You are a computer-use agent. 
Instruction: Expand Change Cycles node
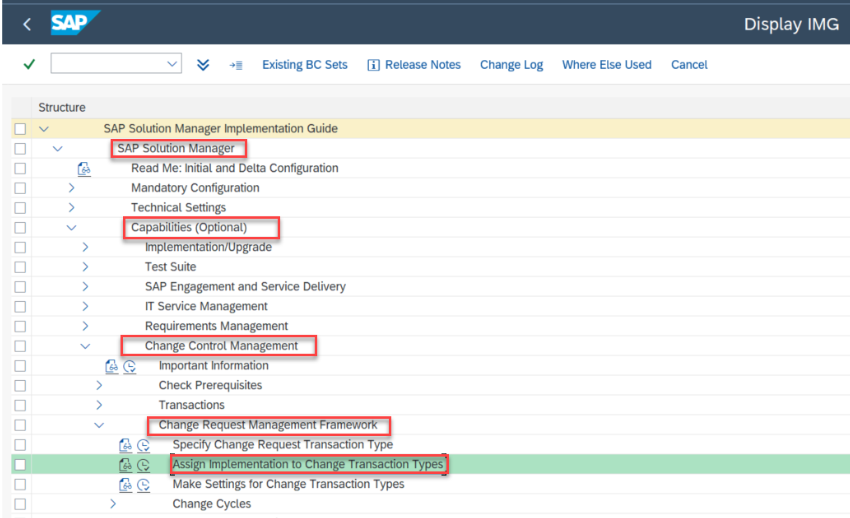(x=113, y=504)
